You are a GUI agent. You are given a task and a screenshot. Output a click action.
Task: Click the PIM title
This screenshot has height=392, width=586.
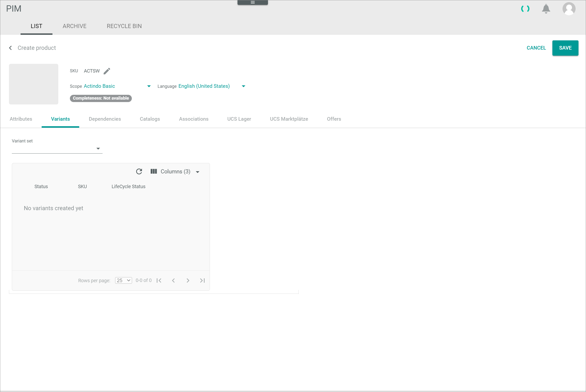point(14,9)
